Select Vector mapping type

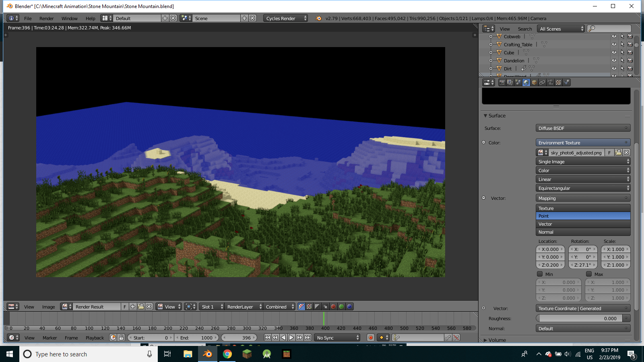583,224
